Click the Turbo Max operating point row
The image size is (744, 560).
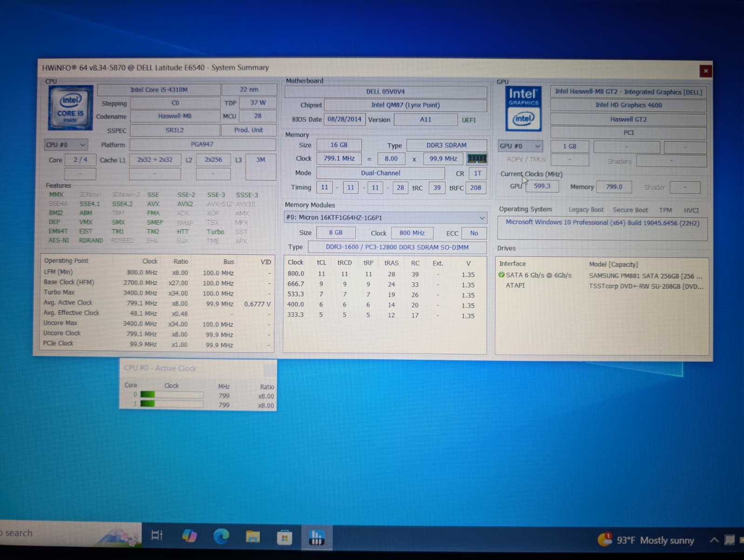point(158,293)
